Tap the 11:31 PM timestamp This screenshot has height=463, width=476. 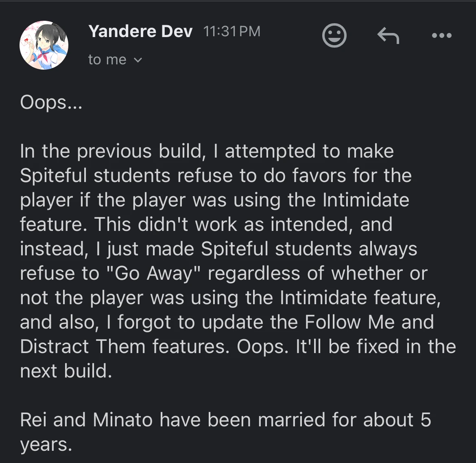pyautogui.click(x=231, y=31)
